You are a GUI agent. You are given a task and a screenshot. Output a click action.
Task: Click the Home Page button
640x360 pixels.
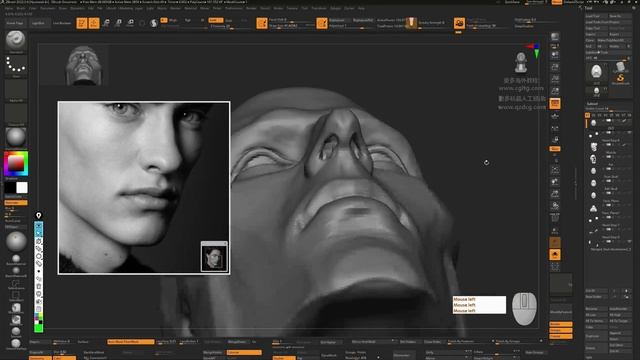pos(15,23)
